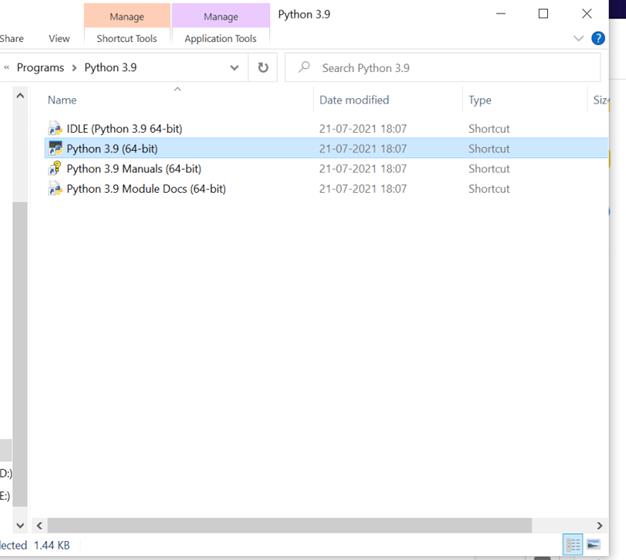Viewport: 626px width, 560px height.
Task: Open the Shortcut Tools tab
Action: 127,39
